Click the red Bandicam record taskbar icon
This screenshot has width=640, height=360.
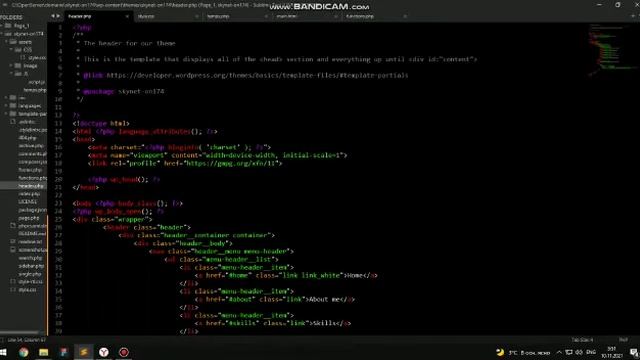124,352
